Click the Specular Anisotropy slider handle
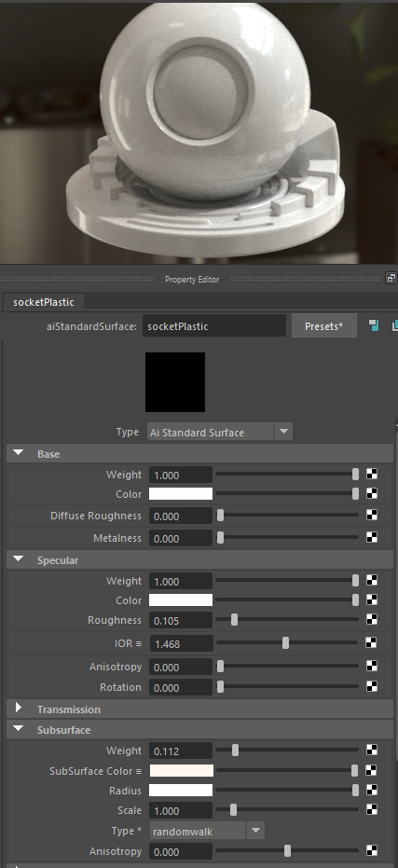398x868 pixels. point(220,667)
